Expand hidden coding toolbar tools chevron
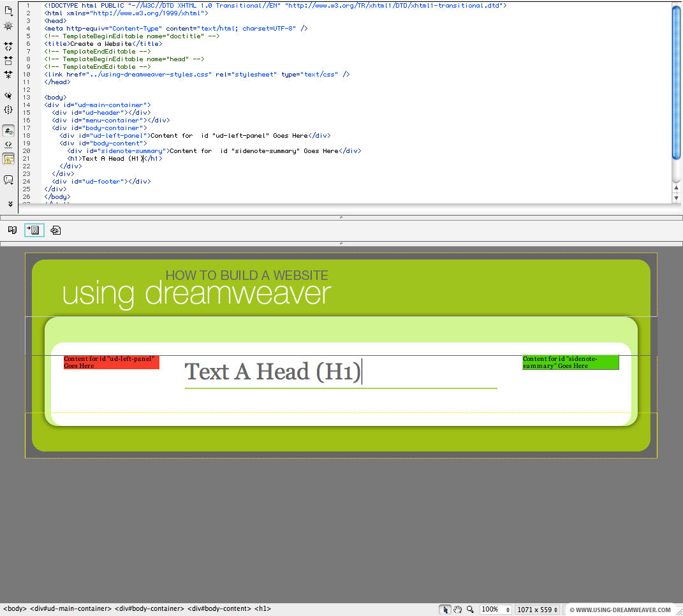 click(10, 204)
